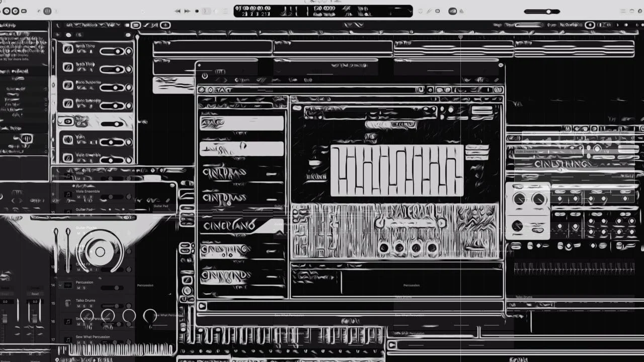The image size is (644, 362).
Task: Click the Violin Ensemble track instrument icon
Action: pos(68,158)
